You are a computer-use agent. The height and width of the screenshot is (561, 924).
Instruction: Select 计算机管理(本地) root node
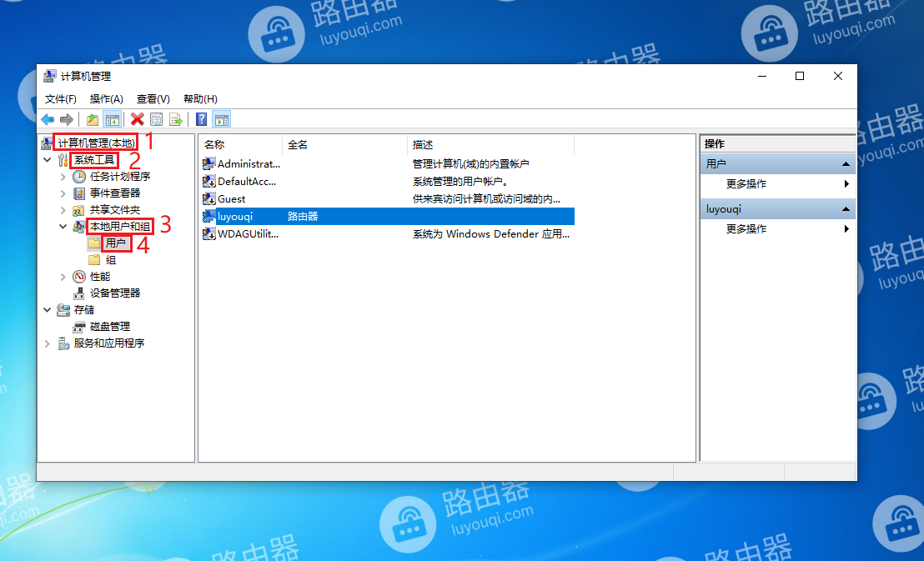96,143
